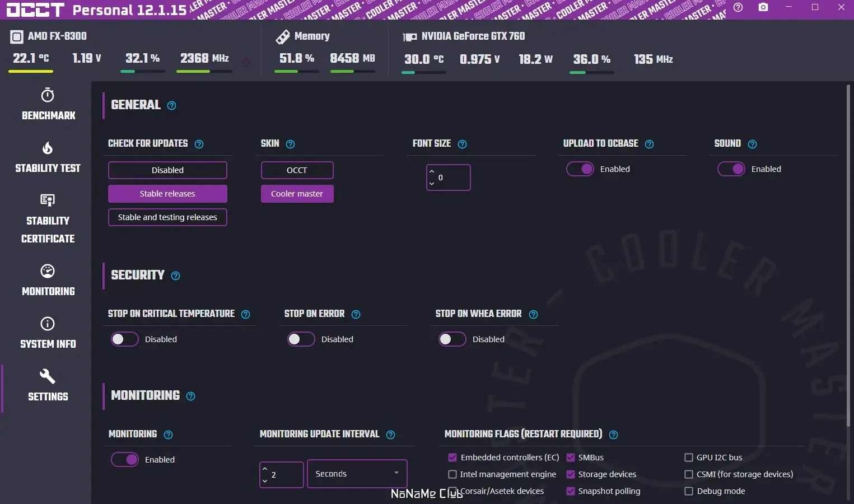Toggle the Monitoring enabled switch

(125, 460)
